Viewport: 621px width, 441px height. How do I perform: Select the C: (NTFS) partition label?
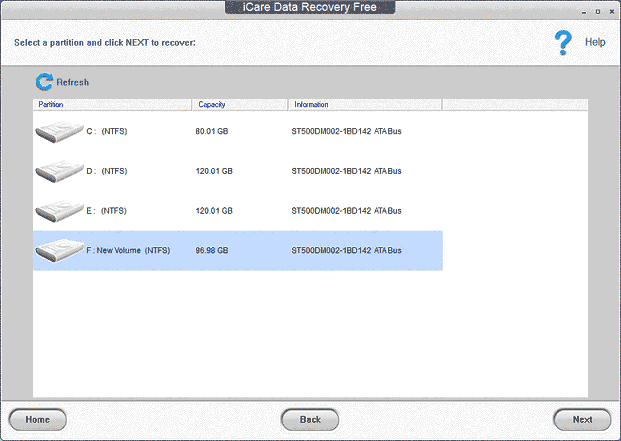[x=107, y=131]
